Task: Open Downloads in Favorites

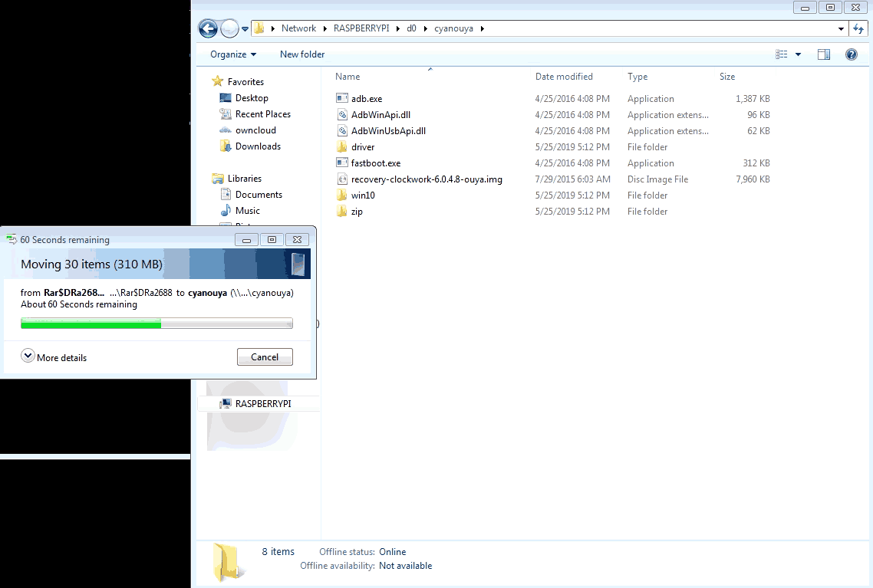Action: (x=258, y=146)
